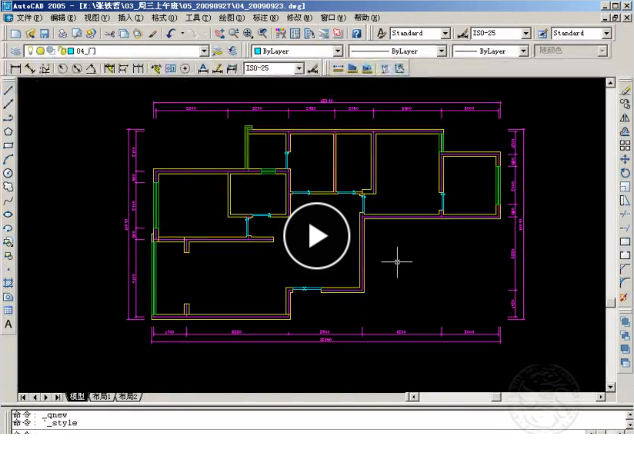Open the 绘图(D) menu
Viewport: 634px width, 457px height.
coord(232,18)
